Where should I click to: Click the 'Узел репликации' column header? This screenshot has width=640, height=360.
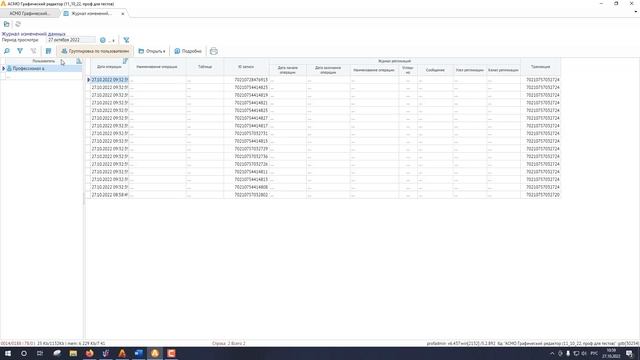coord(470,70)
